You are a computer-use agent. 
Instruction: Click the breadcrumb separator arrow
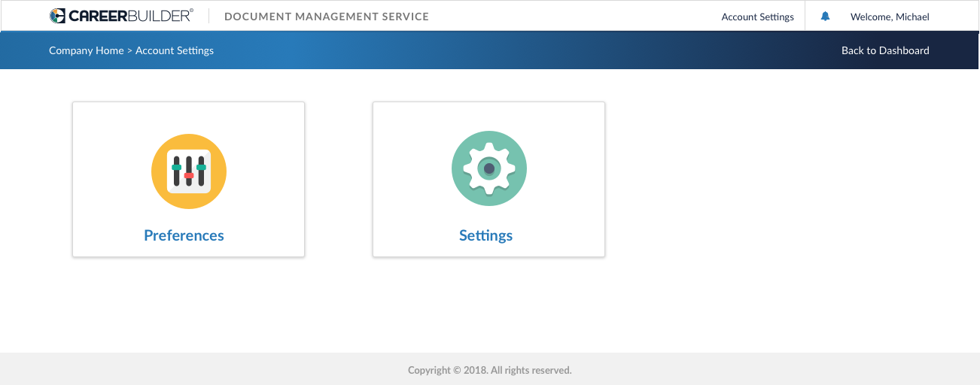[129, 50]
